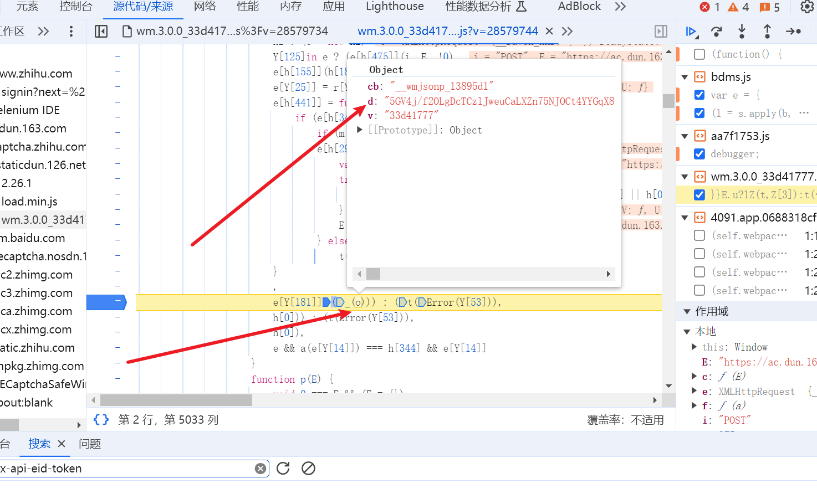817x504 pixels.
Task: Show more navigator panes chevron
Action: (43, 32)
